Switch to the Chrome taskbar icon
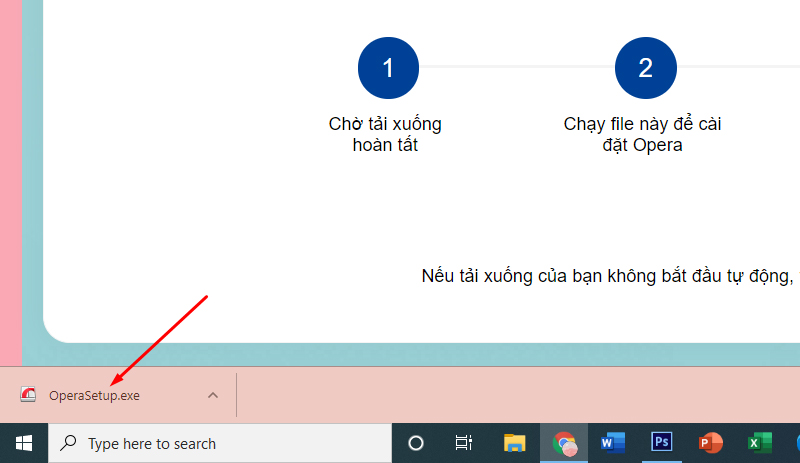Screen dimensions: 800x463 pyautogui.click(x=565, y=443)
